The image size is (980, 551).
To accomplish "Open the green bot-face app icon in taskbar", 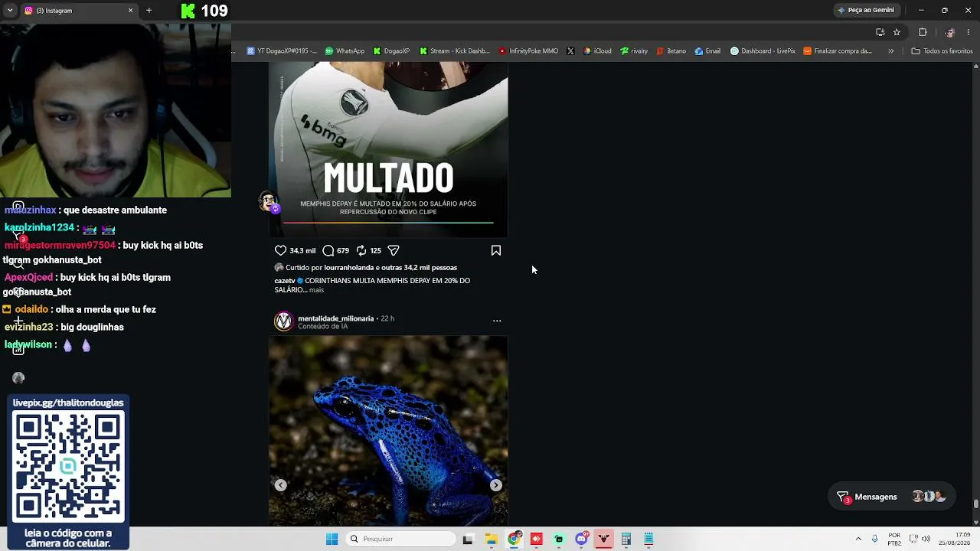I will [x=559, y=539].
